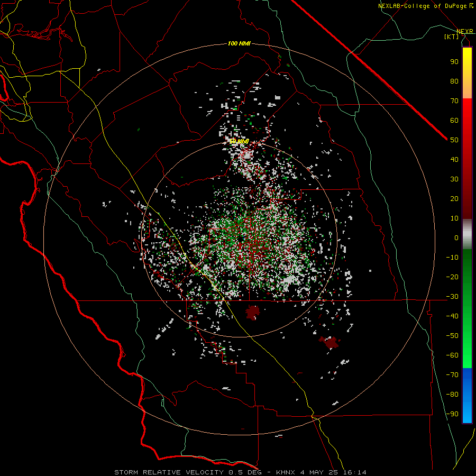This screenshot has height=476, width=476.
Task: Select the -70 scale value
Action: coord(452,375)
